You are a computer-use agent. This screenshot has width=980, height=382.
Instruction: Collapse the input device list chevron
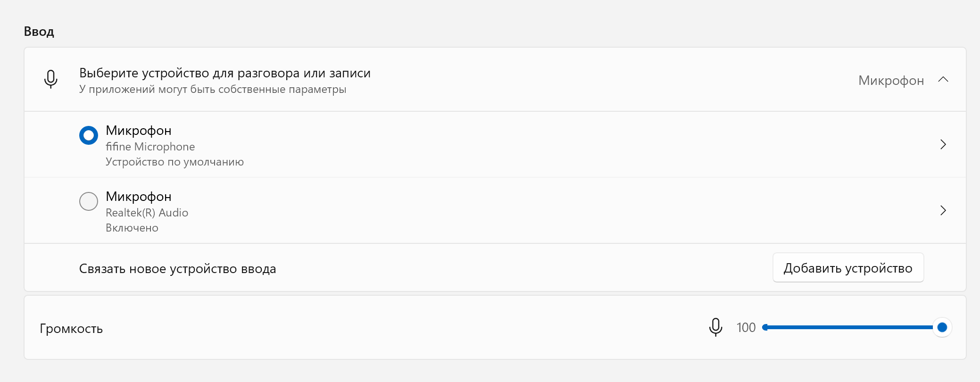coord(943,80)
